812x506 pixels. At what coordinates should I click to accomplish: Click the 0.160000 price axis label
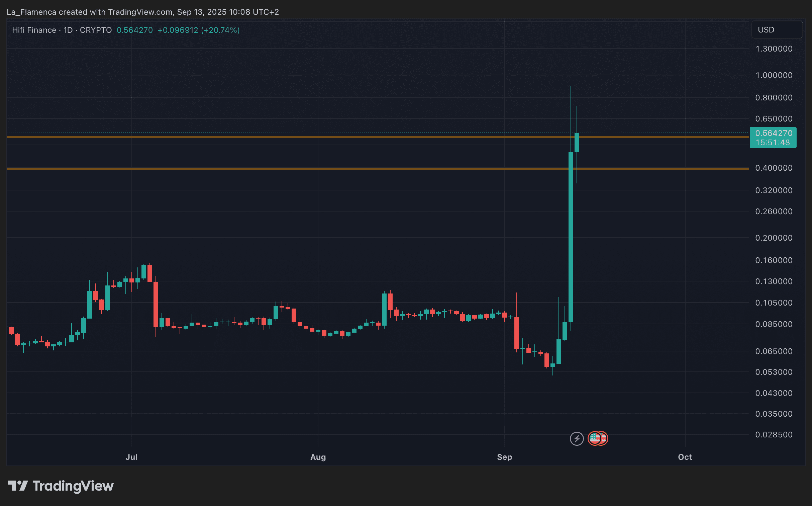pos(774,260)
